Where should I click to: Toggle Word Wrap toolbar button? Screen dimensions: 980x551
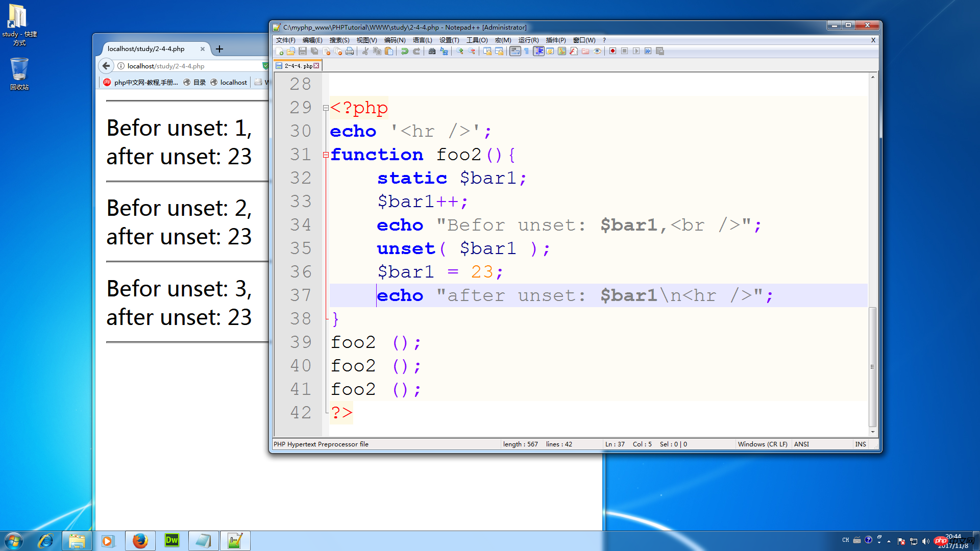515,51
